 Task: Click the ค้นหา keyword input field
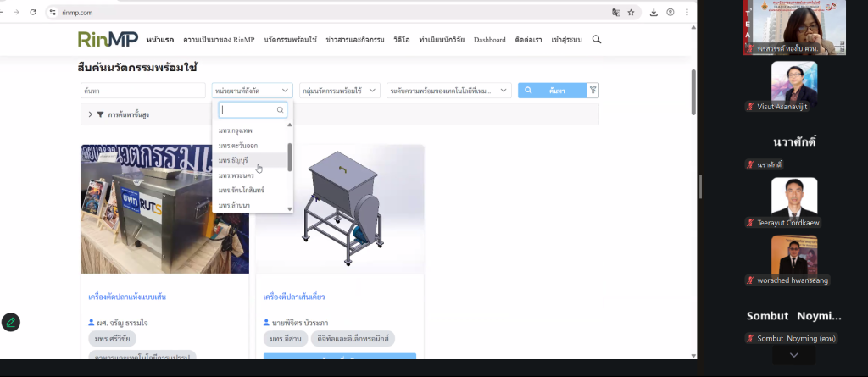click(142, 91)
